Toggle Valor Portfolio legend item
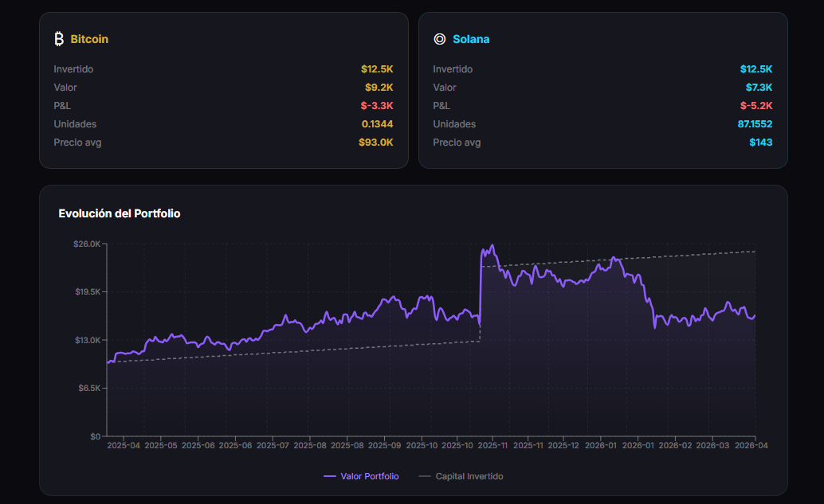 [x=361, y=476]
